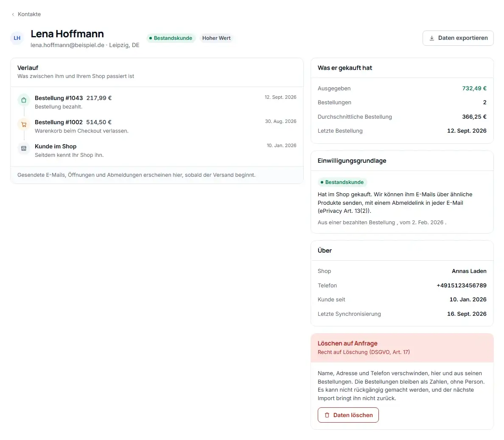Go back to Kontakte

(x=26, y=14)
